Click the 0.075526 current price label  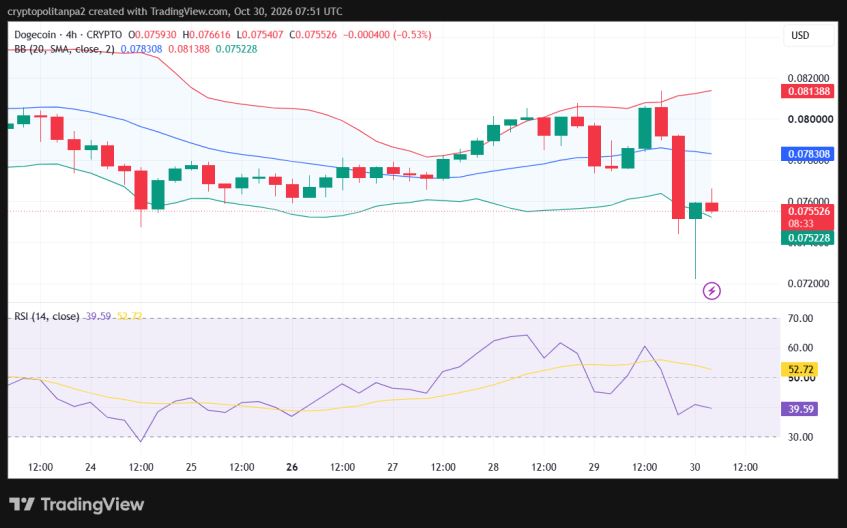808,211
